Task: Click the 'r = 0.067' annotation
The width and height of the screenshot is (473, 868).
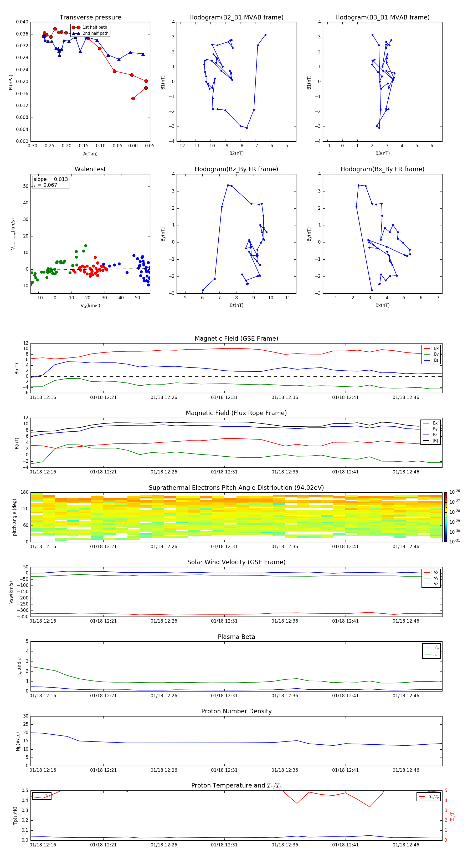Action: [x=45, y=185]
